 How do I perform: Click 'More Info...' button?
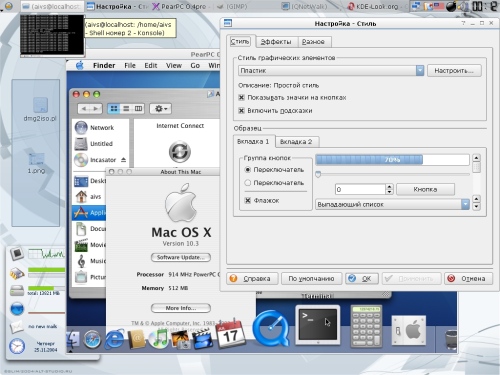pyautogui.click(x=181, y=308)
